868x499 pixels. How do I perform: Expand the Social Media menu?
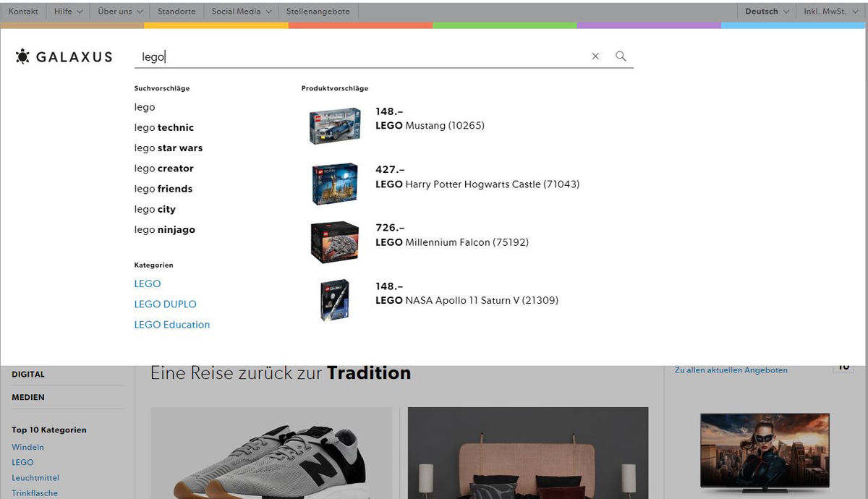pyautogui.click(x=240, y=11)
